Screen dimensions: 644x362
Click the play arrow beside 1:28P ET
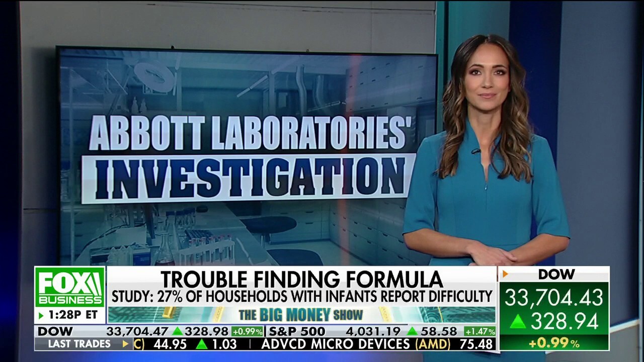(x=41, y=316)
